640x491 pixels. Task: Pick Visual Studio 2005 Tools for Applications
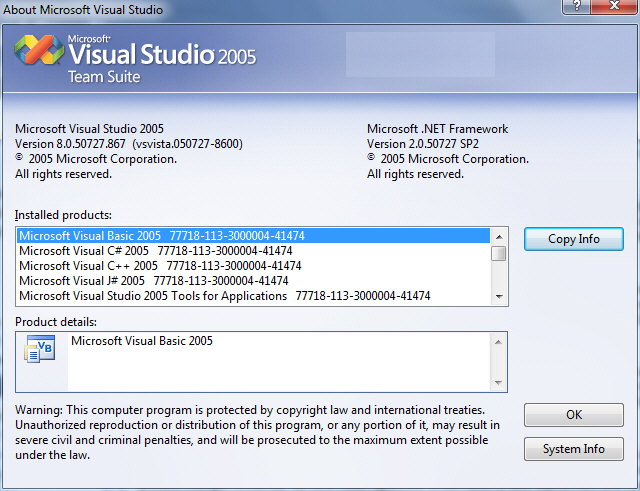tap(224, 296)
